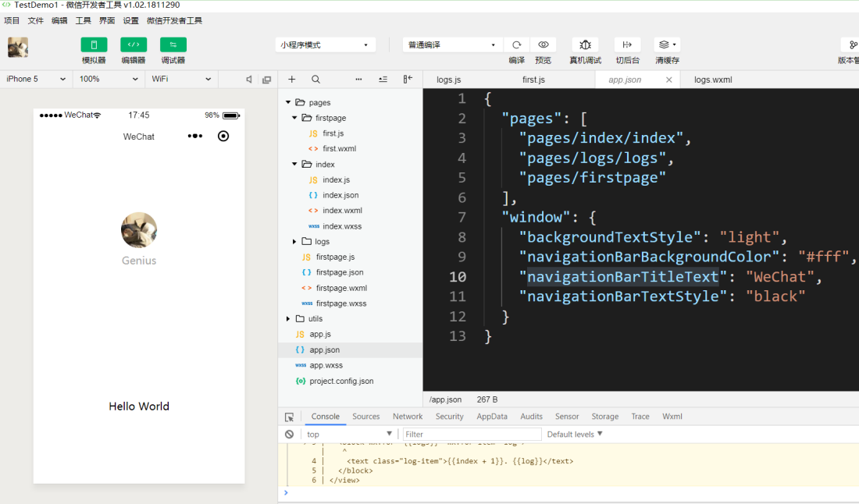Open the 文件 menu
Image resolution: width=859 pixels, height=504 pixels.
point(36,21)
